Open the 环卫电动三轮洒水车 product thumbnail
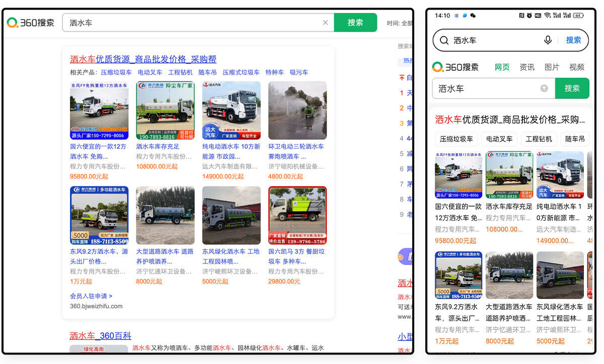The height and width of the screenshot is (364, 604). coord(297,110)
